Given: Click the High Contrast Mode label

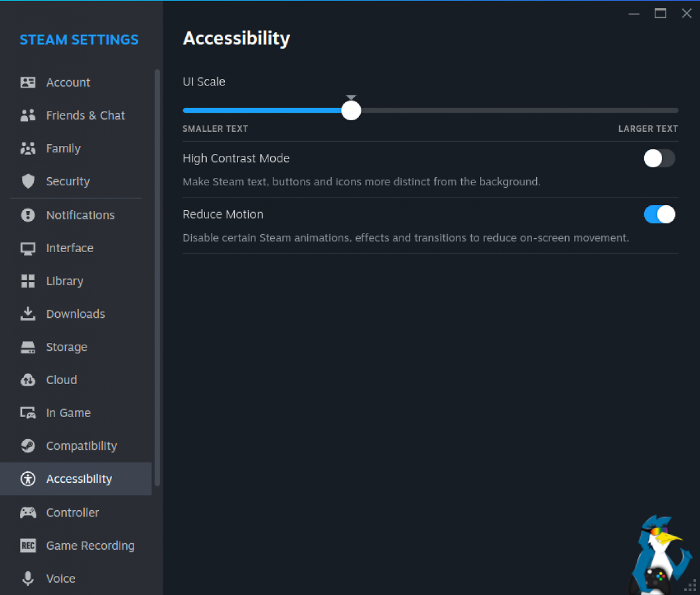Looking at the screenshot, I should 236,159.
